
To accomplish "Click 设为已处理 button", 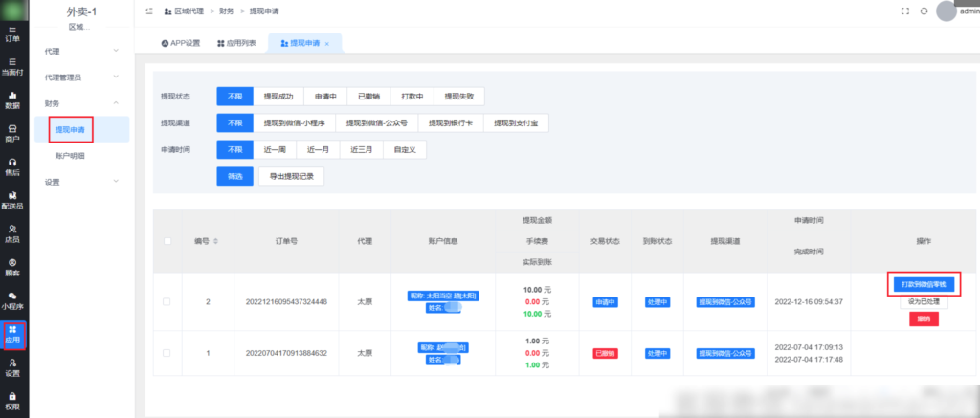I will [924, 302].
